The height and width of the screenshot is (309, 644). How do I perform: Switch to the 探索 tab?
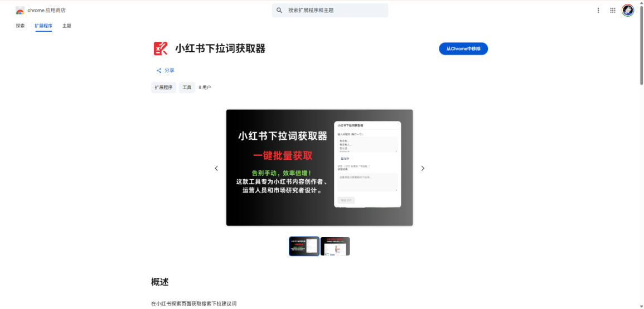pyautogui.click(x=20, y=26)
